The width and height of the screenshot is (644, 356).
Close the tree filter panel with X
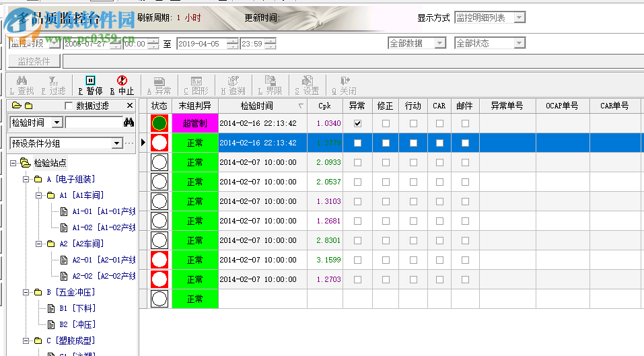pyautogui.click(x=130, y=106)
